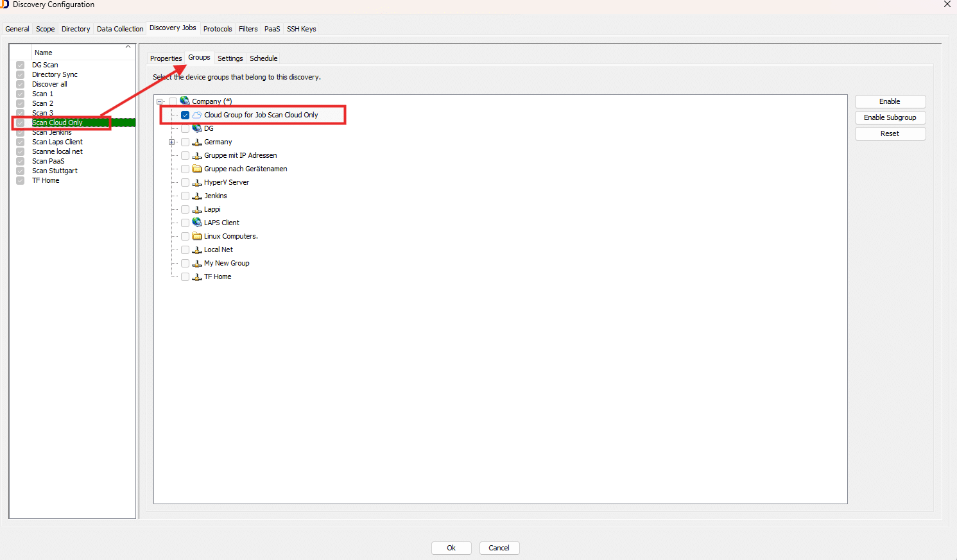This screenshot has height=560, width=957.
Task: Click the globe icon next to DG
Action: pyautogui.click(x=196, y=128)
